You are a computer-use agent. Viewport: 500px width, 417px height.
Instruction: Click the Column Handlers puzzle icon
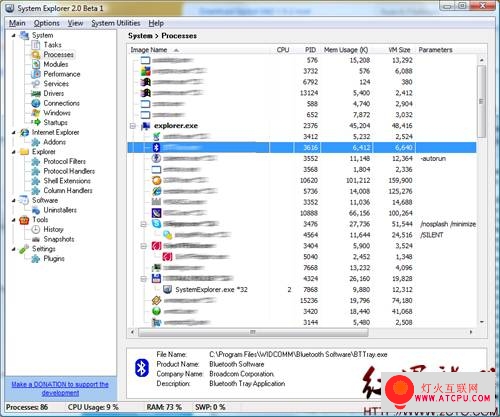coord(36,191)
